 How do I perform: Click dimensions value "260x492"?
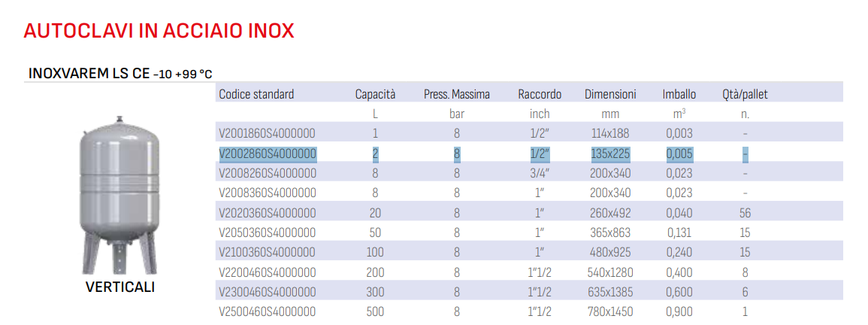click(610, 213)
